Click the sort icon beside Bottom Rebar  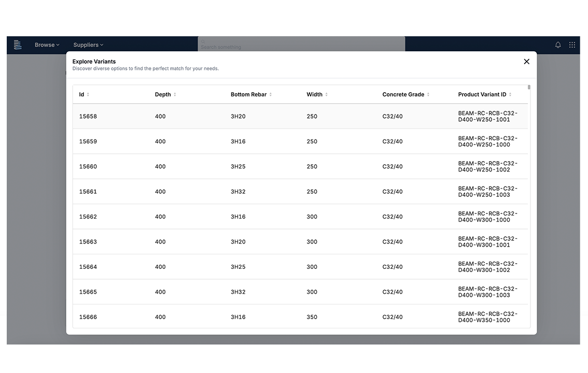coord(270,94)
